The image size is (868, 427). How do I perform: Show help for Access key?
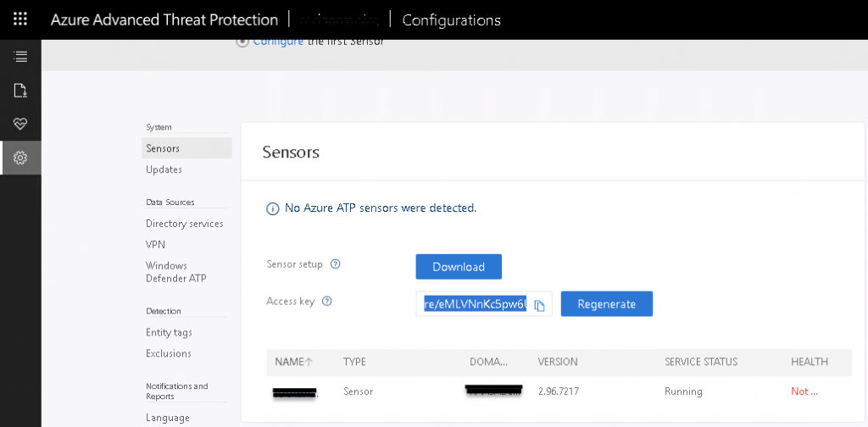[327, 301]
